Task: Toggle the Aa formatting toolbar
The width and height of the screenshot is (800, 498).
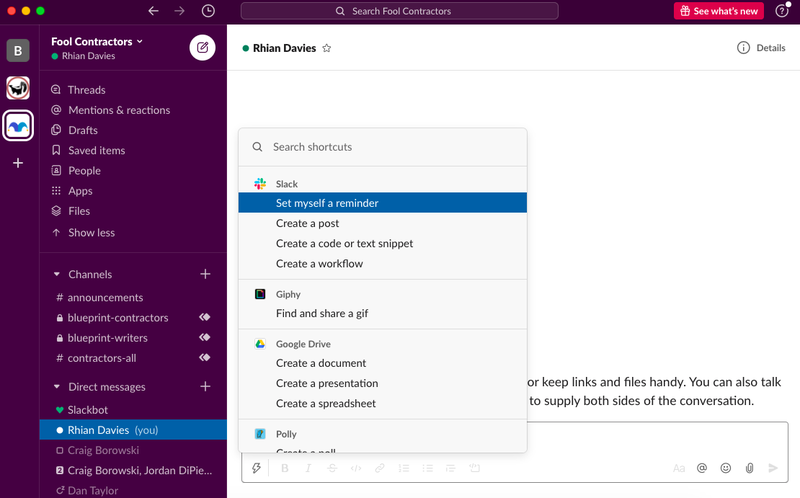Action: [679, 468]
